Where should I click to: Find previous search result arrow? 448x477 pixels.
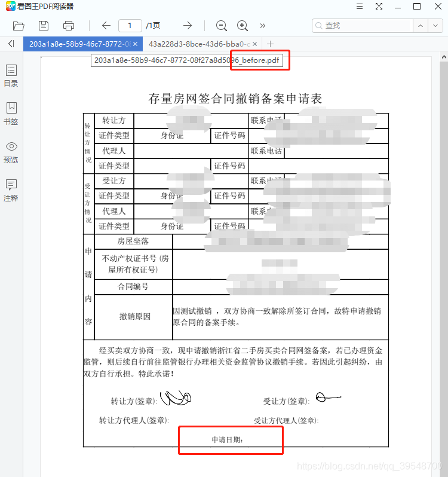click(x=421, y=26)
